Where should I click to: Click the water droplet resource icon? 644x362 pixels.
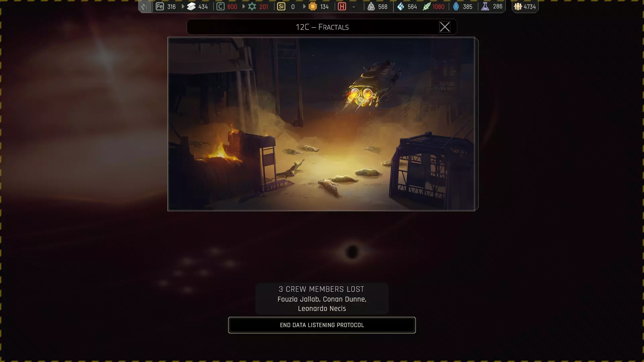(x=400, y=6)
